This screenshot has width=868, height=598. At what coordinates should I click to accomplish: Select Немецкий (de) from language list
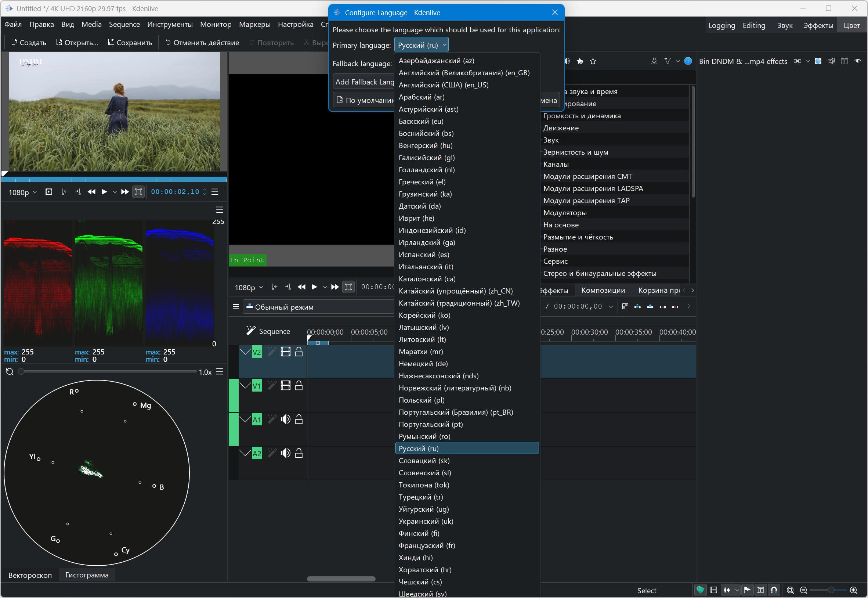click(x=423, y=363)
